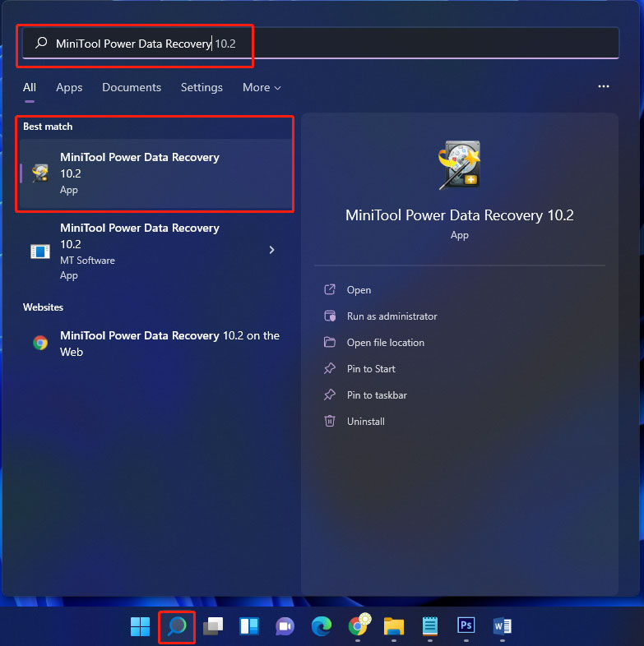This screenshot has height=646, width=644.
Task: Open Notepad from the taskbar
Action: 430,626
